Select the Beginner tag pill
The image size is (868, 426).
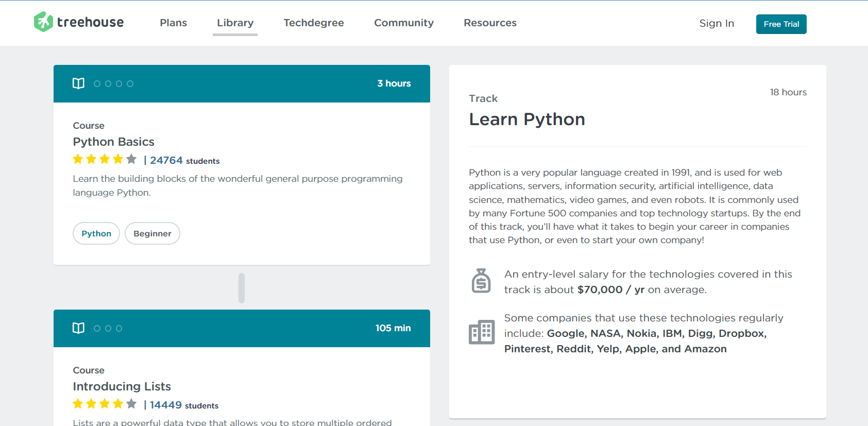click(x=152, y=233)
